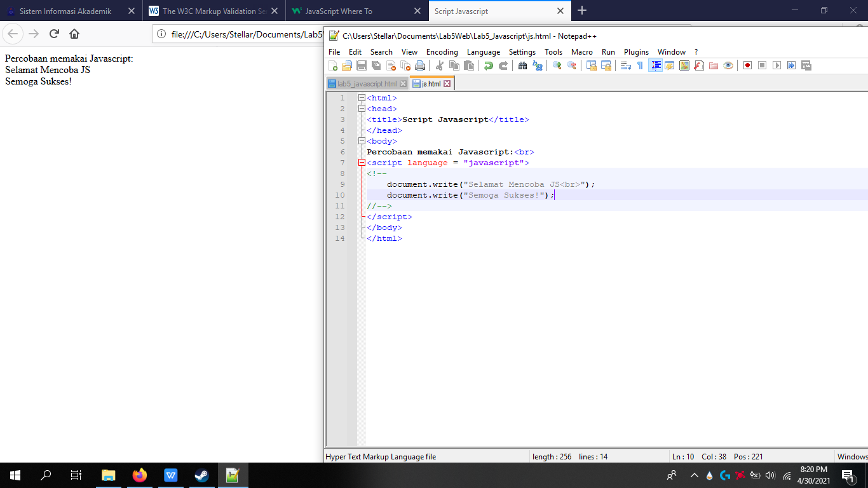Toggle the Monitoring eye icon
The height and width of the screenshot is (488, 868).
point(728,65)
